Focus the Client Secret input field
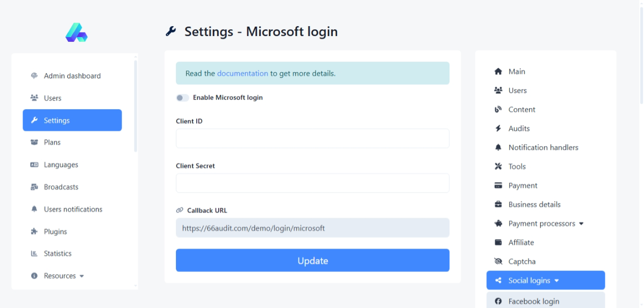This screenshot has height=308, width=644. (x=312, y=183)
